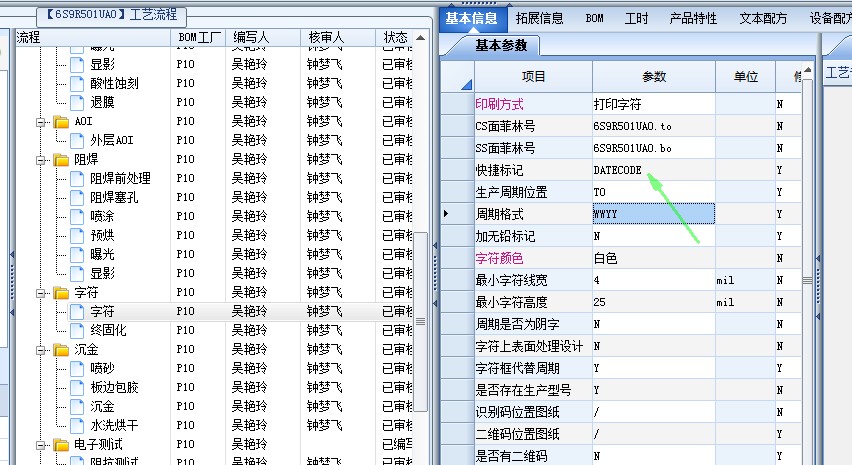
Task: Click the 白色 value of 字符颜色
Action: (654, 258)
